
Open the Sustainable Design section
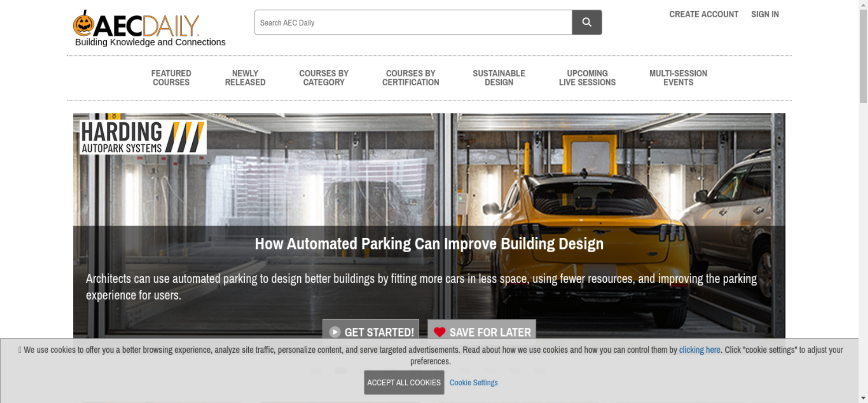pyautogui.click(x=499, y=78)
